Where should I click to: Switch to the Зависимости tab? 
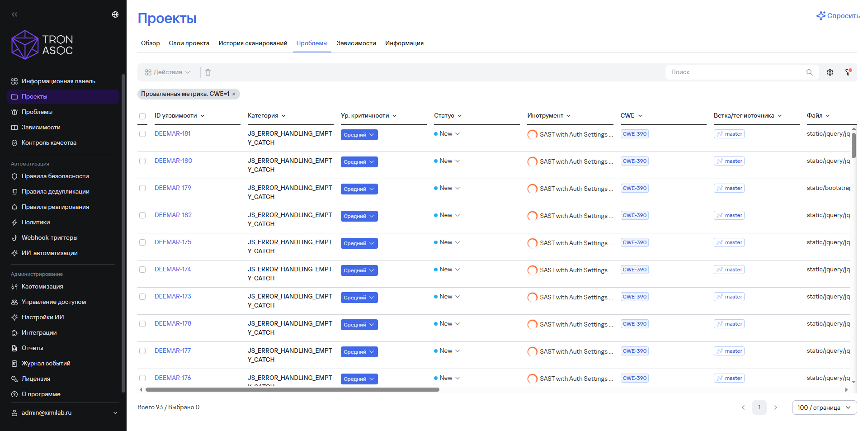[x=356, y=43]
